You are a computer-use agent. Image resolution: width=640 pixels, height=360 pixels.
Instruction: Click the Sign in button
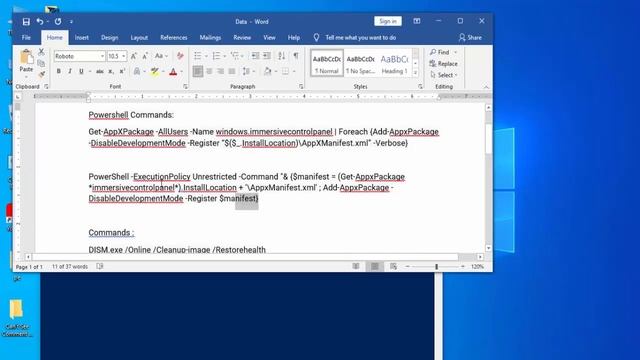tap(388, 21)
